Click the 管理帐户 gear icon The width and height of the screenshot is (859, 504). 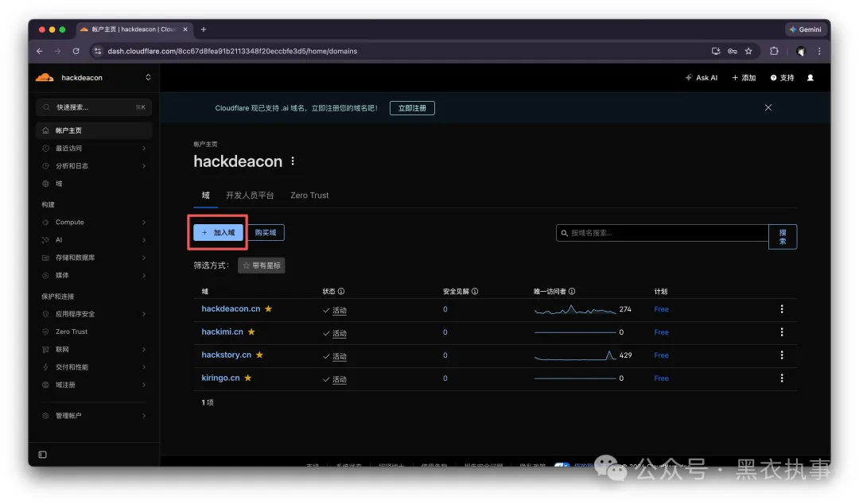(45, 415)
